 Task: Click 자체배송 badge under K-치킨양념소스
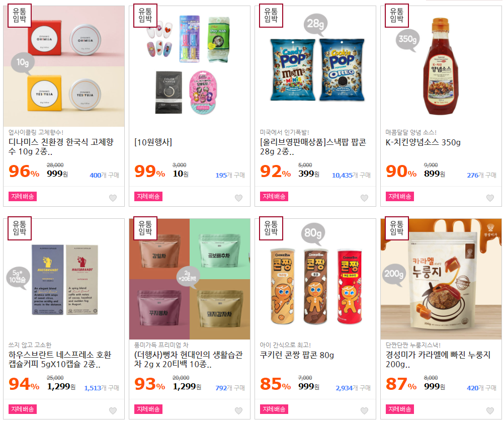399,196
